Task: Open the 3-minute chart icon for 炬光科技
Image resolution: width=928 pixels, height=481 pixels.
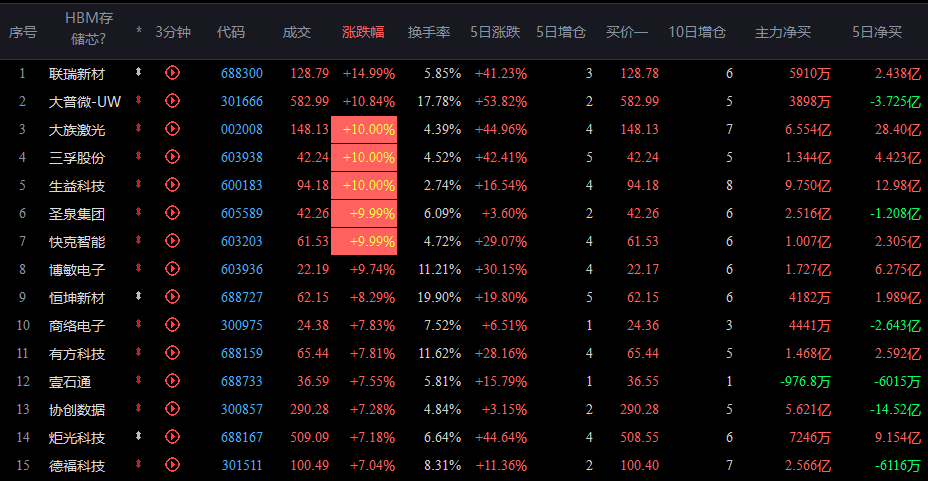Action: (x=172, y=437)
